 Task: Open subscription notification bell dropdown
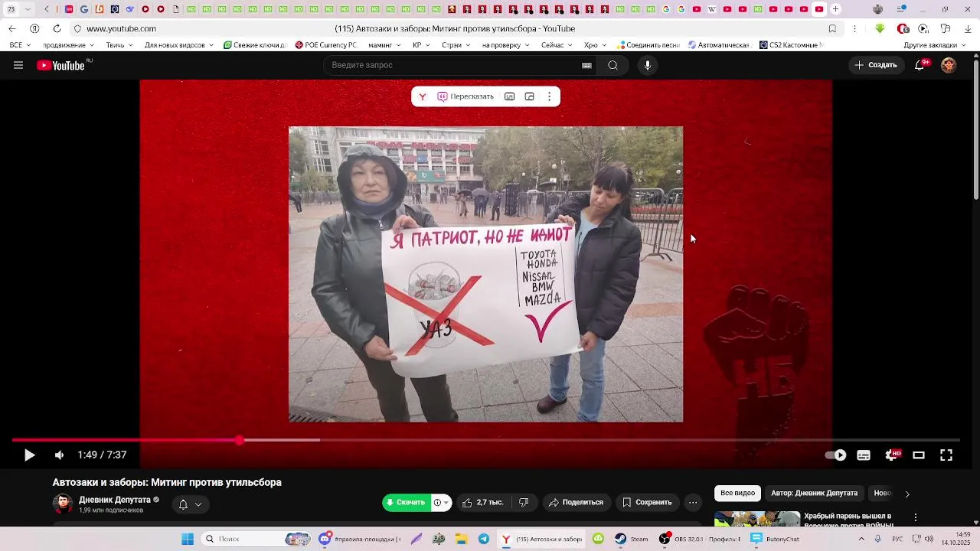tap(190, 504)
